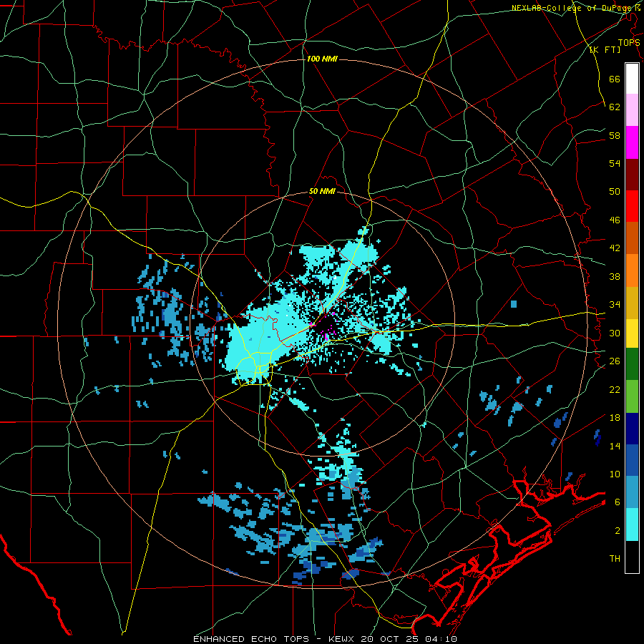The width and height of the screenshot is (644, 644).
Task: Click the bright red 46-50 kft legend swatch
Action: [632, 206]
